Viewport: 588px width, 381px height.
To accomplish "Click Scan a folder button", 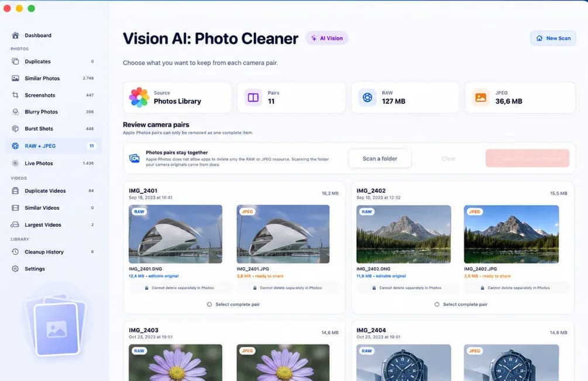I will 380,158.
